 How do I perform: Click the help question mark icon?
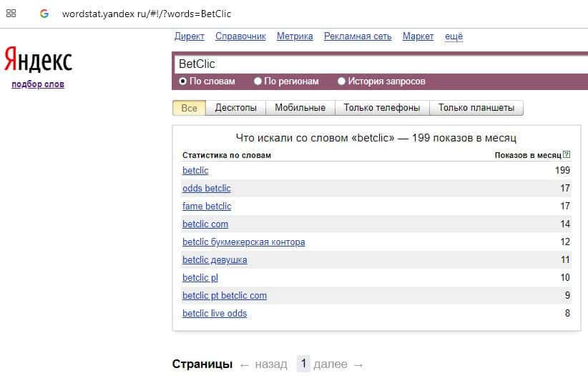[x=567, y=154]
